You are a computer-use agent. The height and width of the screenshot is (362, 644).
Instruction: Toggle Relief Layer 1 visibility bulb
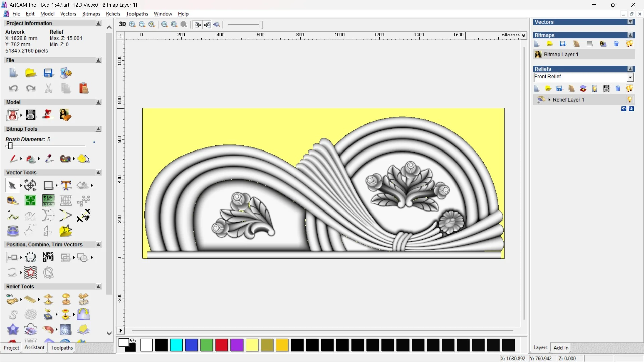point(629,100)
